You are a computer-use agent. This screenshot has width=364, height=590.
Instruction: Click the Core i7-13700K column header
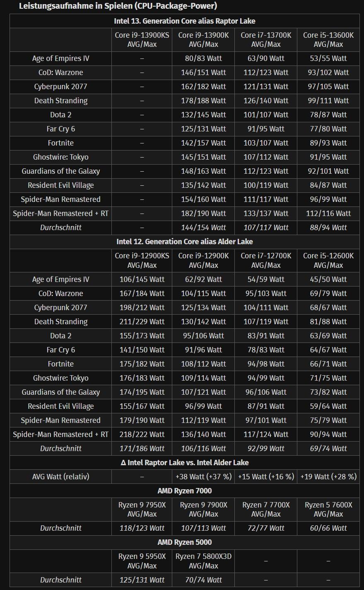266,40
